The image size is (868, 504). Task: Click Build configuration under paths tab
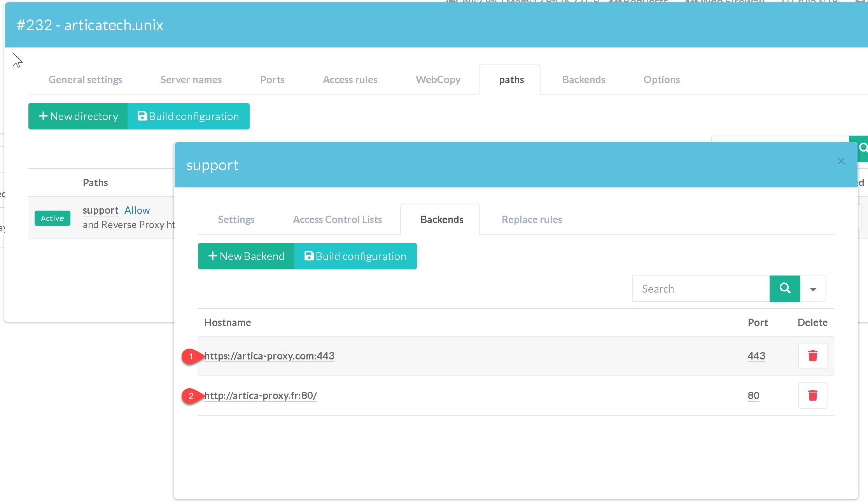[189, 116]
